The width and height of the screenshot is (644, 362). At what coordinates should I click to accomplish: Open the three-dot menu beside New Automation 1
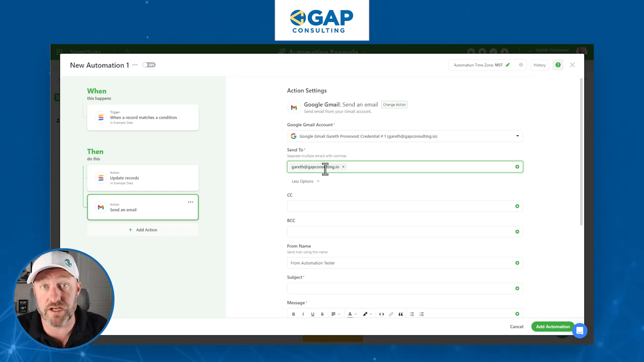pyautogui.click(x=135, y=65)
